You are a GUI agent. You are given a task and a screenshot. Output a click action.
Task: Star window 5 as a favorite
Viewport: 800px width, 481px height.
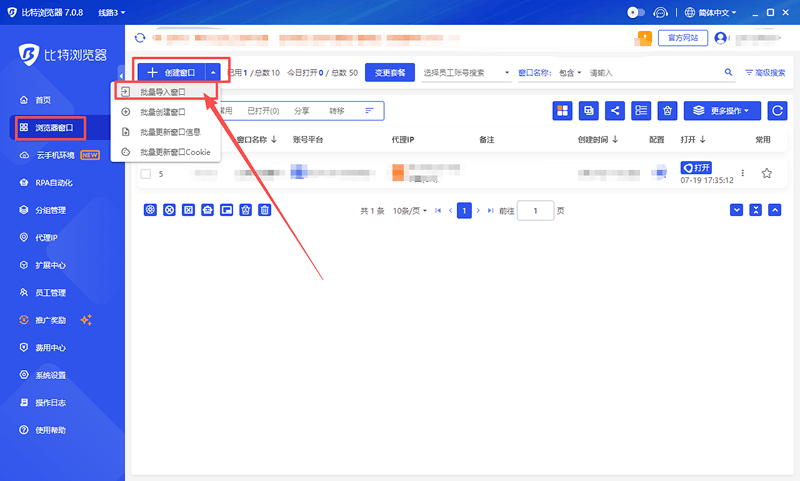767,173
